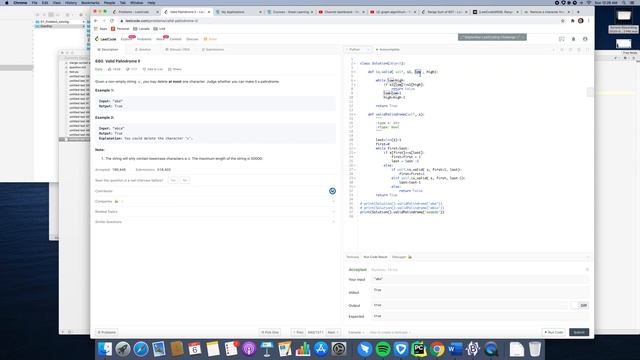Viewport: 640px width, 360px height.
Task: Click the like thumbs-up count
Action: point(114,69)
